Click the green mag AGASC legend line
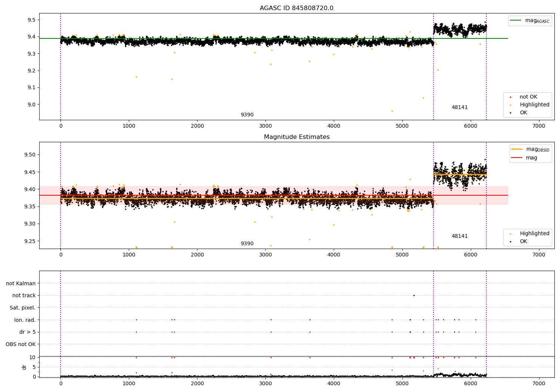This screenshot has height=392, width=560. pos(516,21)
